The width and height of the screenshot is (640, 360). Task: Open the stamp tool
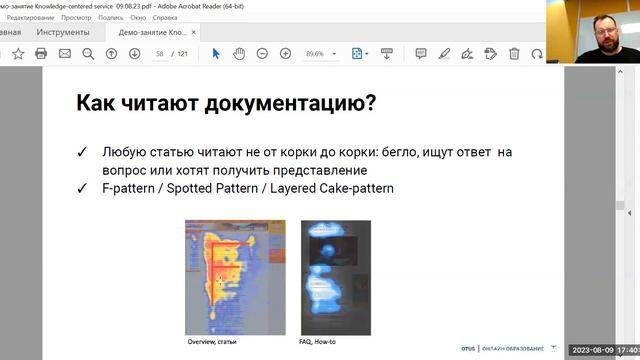(490, 53)
